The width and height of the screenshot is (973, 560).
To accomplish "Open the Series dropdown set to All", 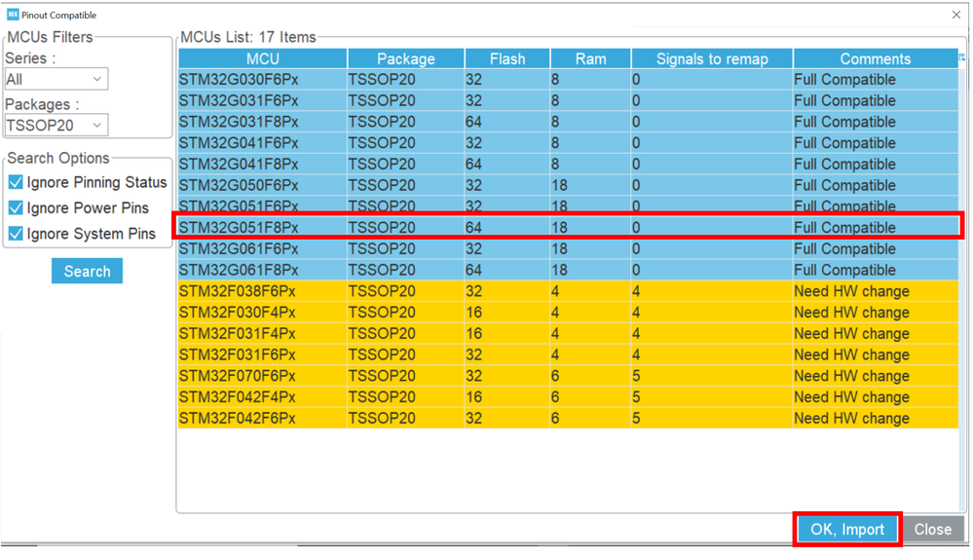I will (56, 80).
